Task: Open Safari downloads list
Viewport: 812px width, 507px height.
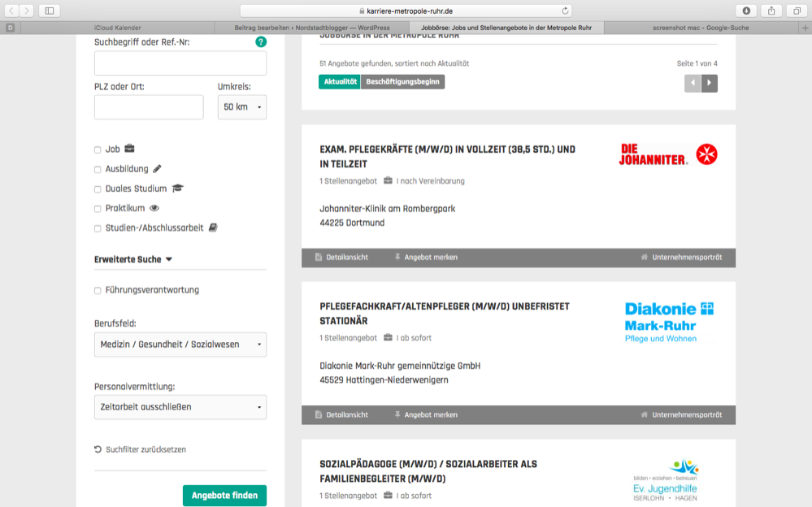Action: [x=746, y=11]
